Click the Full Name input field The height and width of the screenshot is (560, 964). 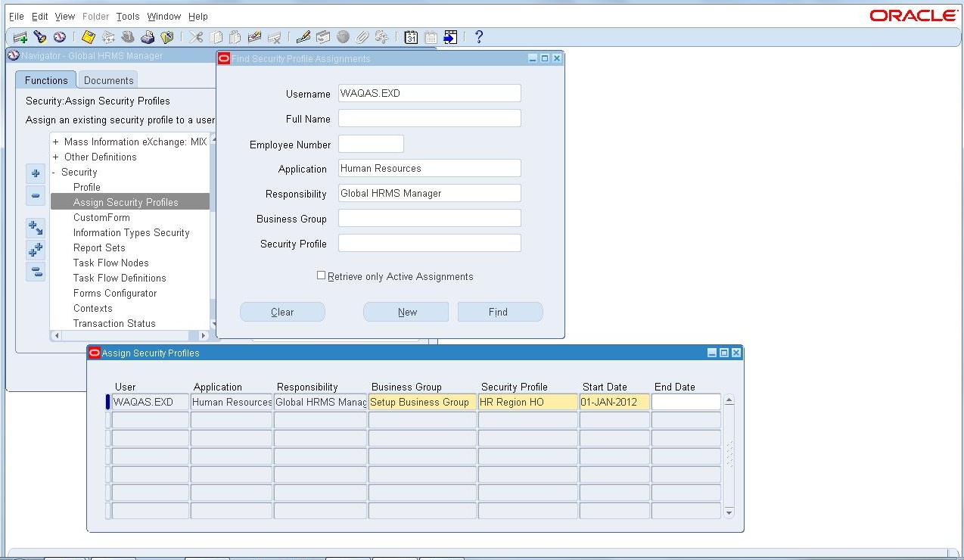click(x=429, y=118)
